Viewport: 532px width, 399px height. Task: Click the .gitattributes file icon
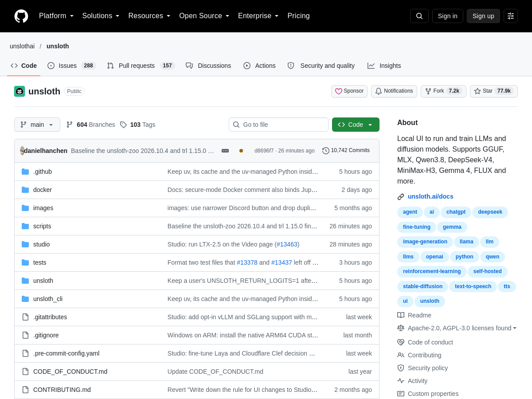point(25,317)
